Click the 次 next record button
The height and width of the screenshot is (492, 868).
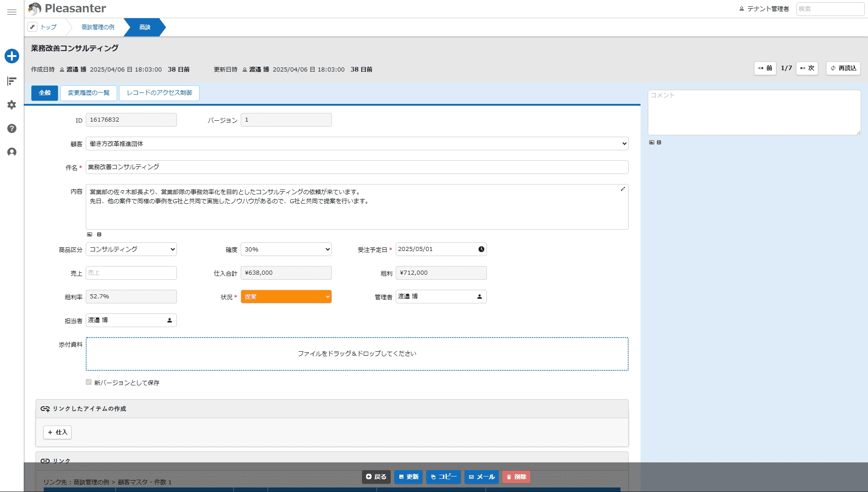pos(807,68)
